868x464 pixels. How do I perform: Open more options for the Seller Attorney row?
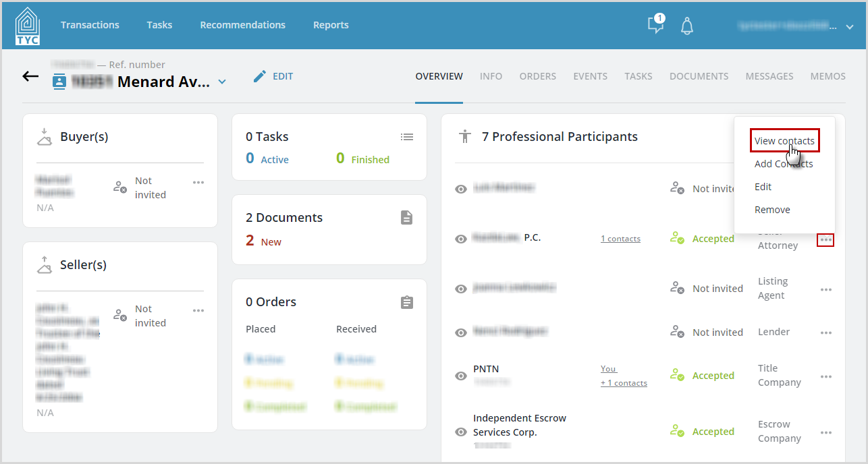click(x=825, y=239)
